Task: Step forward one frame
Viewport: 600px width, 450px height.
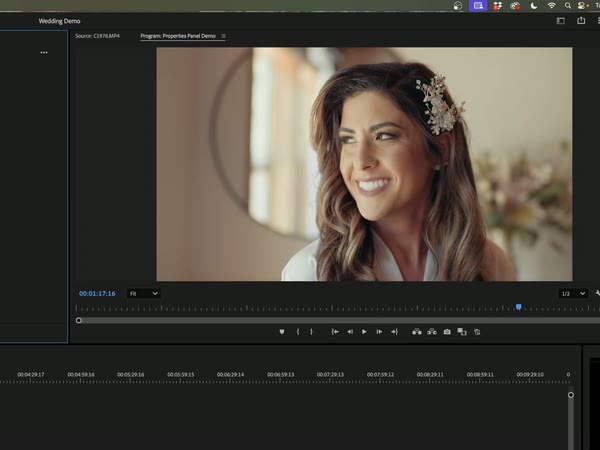Action: point(379,332)
